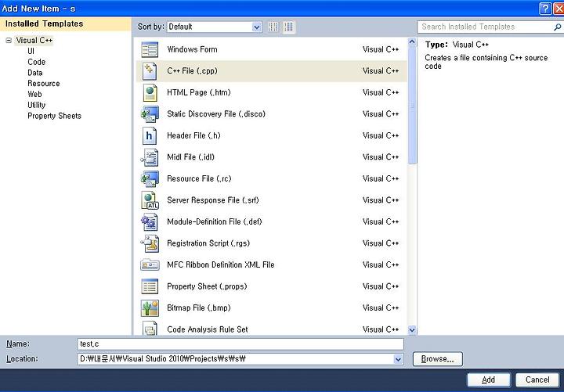Click the "Property Sheet (.props)" name
This screenshot has height=392, width=564.
tap(207, 286)
